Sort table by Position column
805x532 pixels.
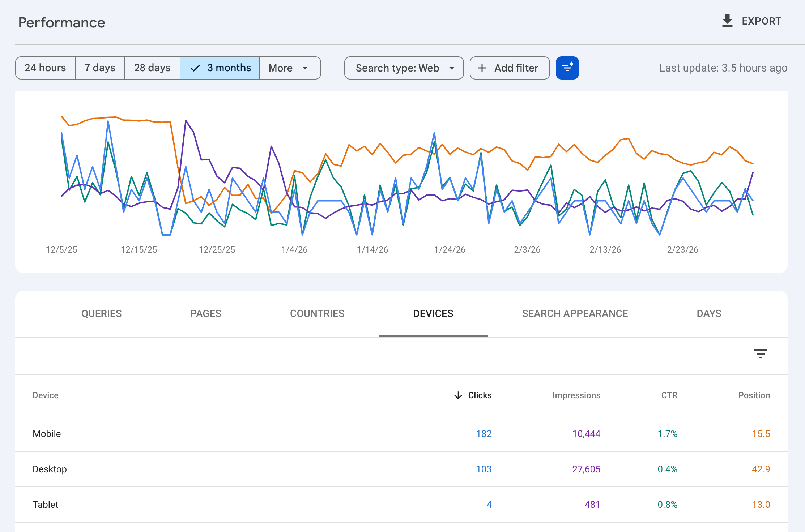click(x=754, y=395)
